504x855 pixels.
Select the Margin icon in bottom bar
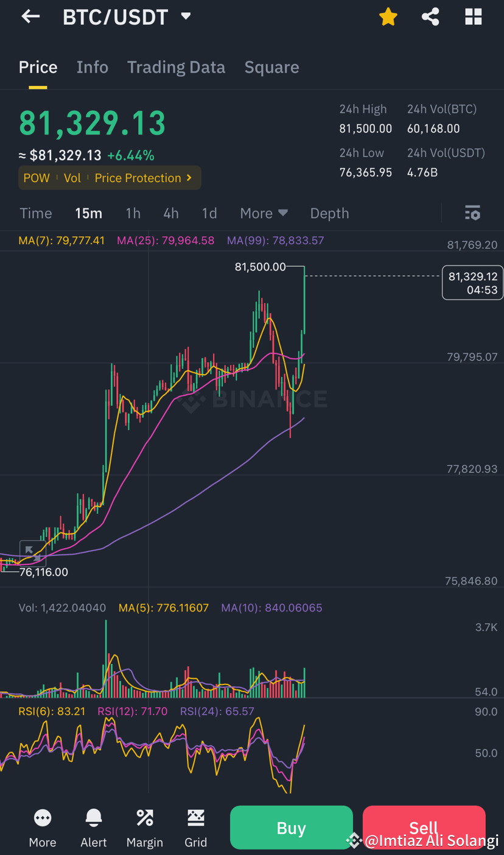144,827
